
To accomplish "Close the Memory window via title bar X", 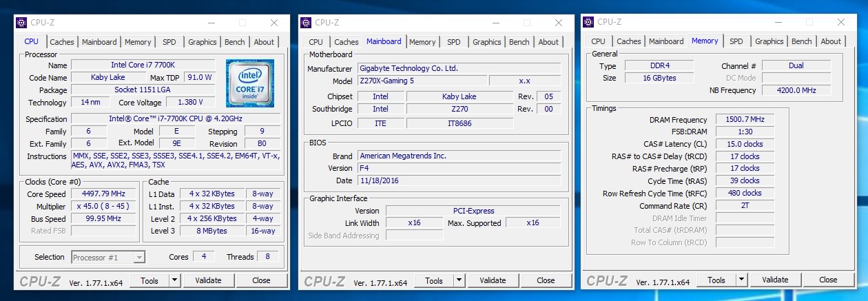I will pyautogui.click(x=840, y=22).
